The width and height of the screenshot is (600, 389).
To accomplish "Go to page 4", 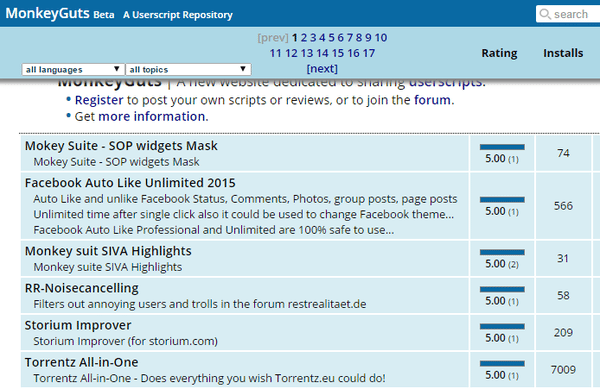I will click(x=322, y=37).
